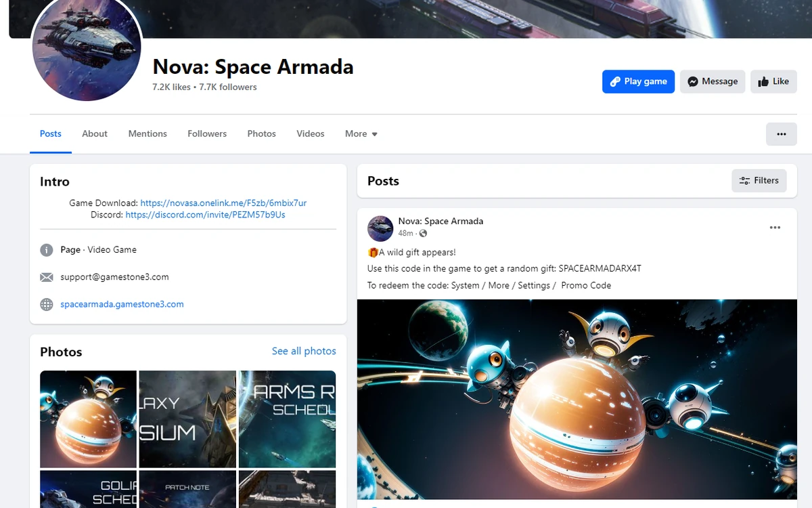Click the post's audience privacy icon

(424, 233)
